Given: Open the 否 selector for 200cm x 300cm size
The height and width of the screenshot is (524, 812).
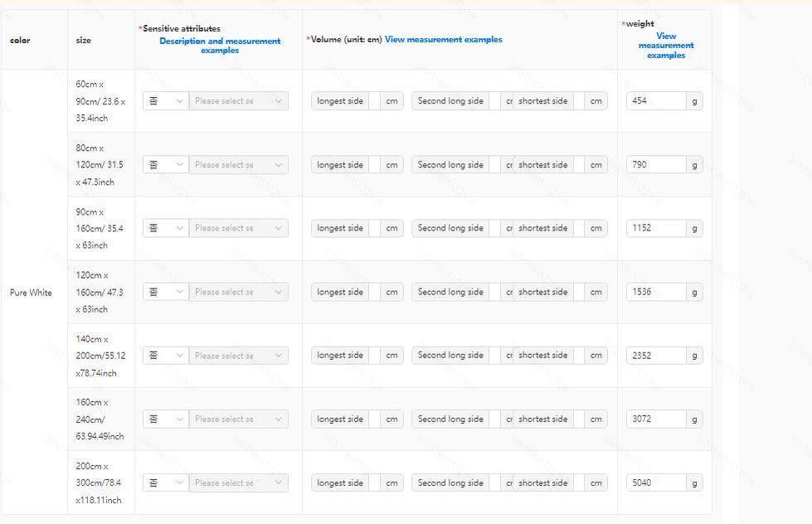Looking at the screenshot, I should (166, 483).
